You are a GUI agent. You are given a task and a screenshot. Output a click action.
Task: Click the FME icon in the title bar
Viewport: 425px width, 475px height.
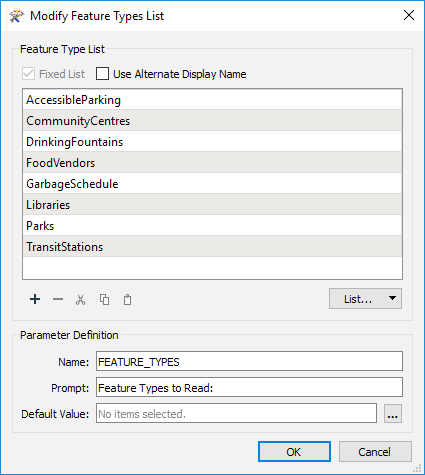click(17, 16)
